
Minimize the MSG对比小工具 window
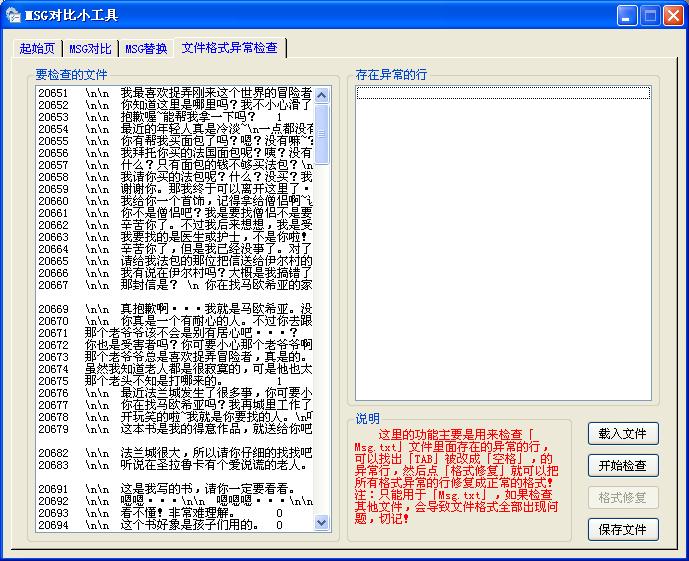click(x=626, y=15)
